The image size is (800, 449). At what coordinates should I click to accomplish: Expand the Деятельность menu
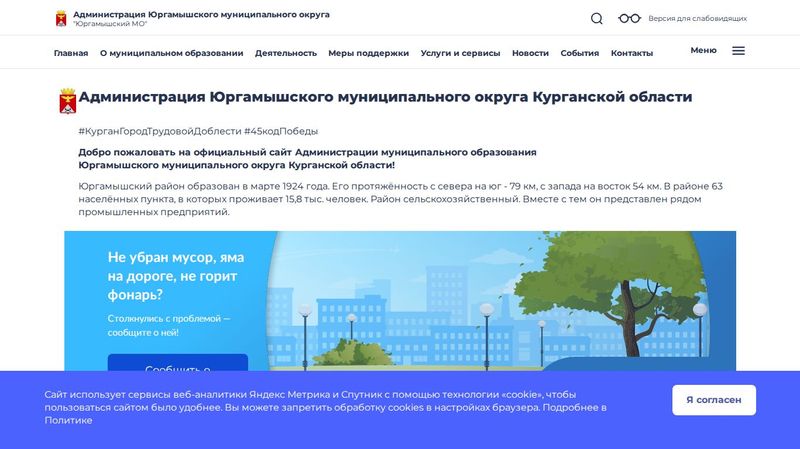pos(286,53)
